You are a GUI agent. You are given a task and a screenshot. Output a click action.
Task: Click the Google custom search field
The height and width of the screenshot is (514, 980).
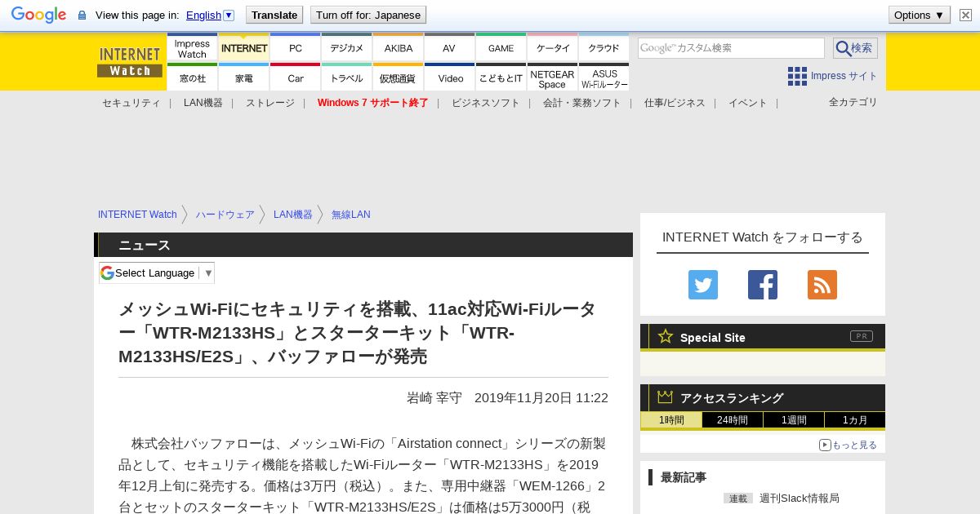pos(731,48)
